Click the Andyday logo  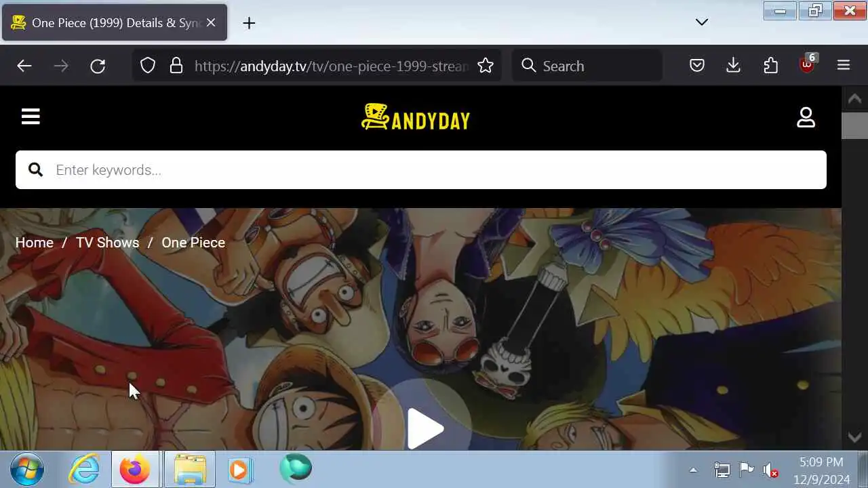(x=416, y=117)
